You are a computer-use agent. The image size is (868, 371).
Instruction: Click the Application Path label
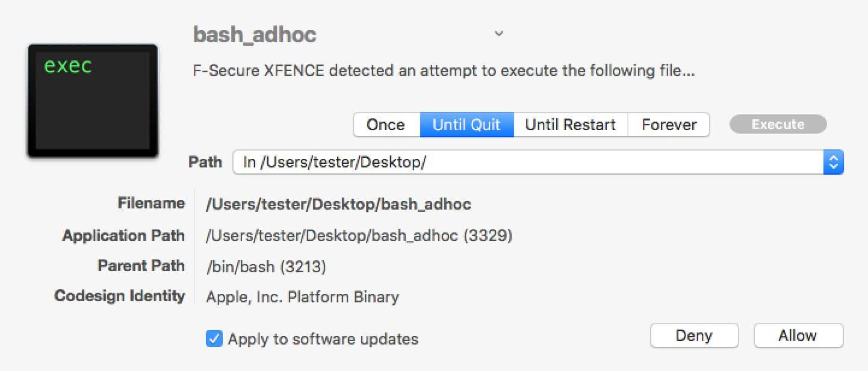click(x=123, y=235)
